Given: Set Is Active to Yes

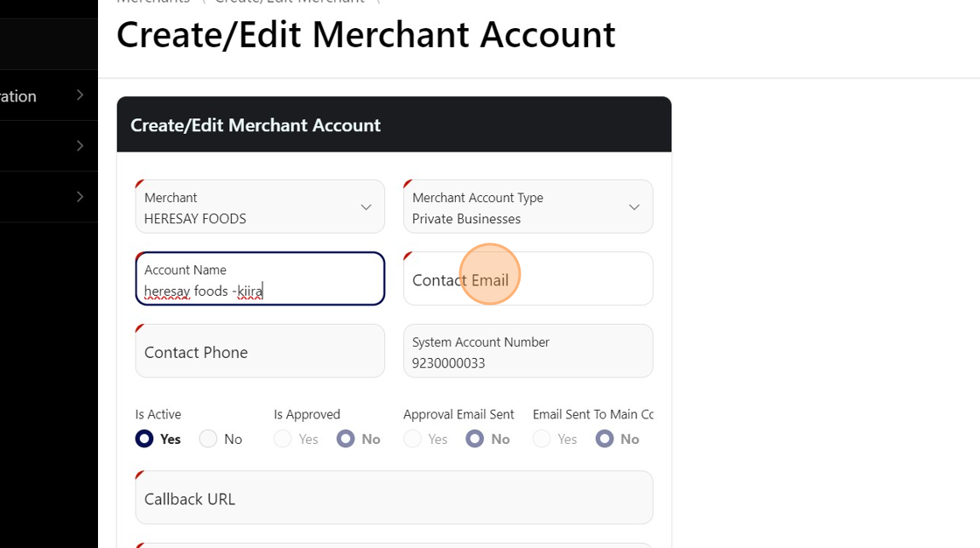Looking at the screenshot, I should click(144, 439).
